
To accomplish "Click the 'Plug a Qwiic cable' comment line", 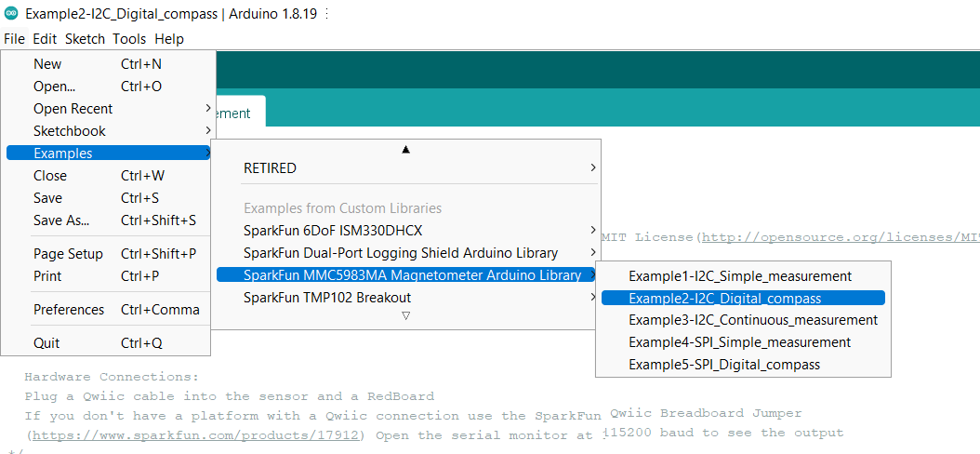I will (230, 396).
